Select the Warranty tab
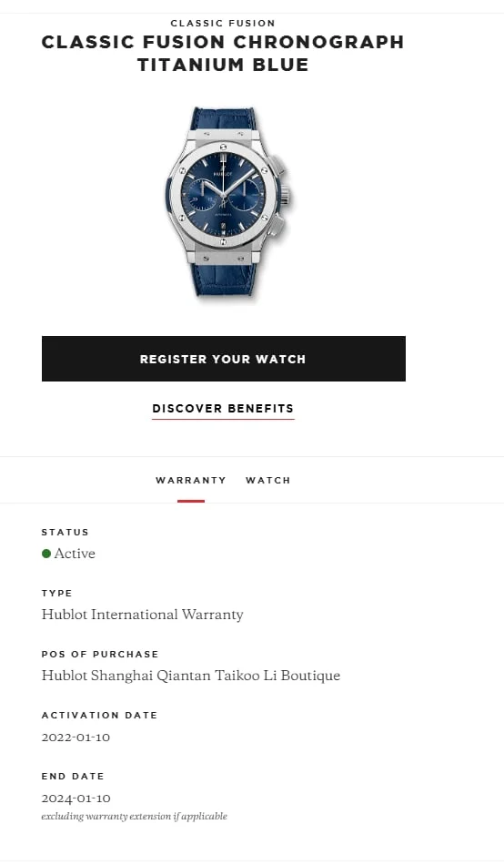 click(x=191, y=480)
